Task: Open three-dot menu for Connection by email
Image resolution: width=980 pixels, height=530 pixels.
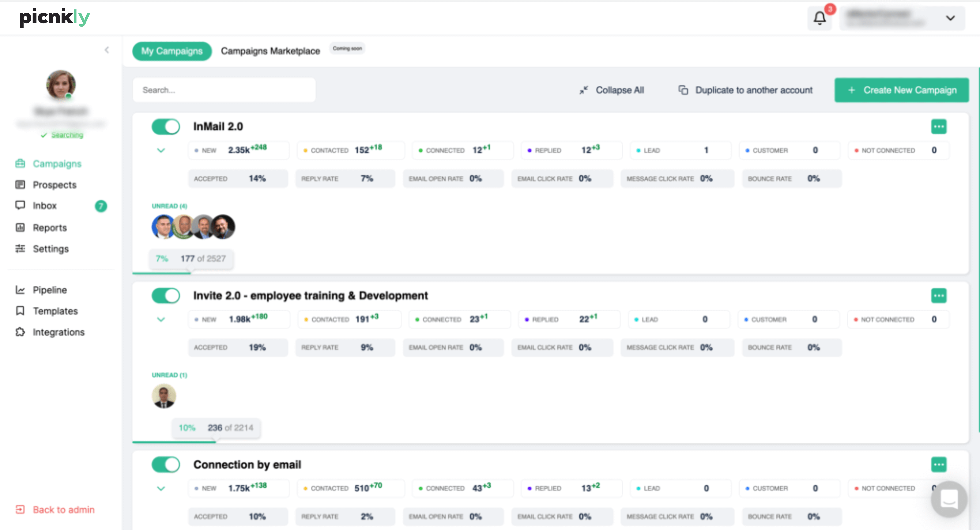Action: 939,465
